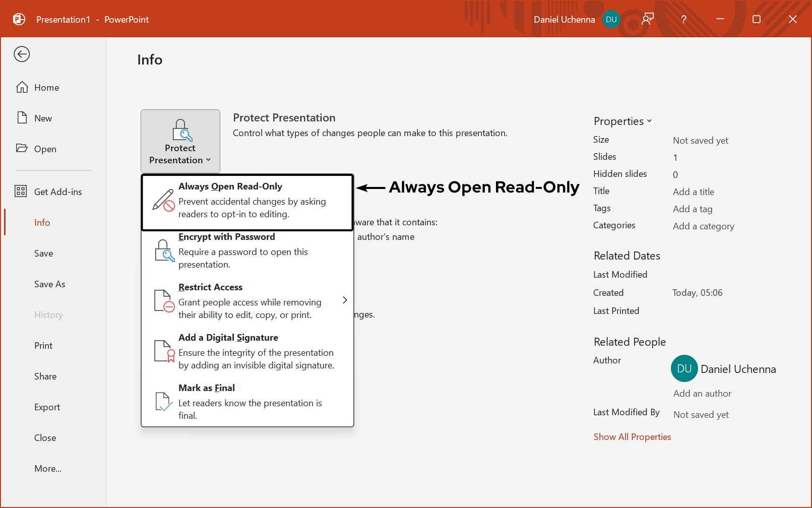
Task: Collapse the Properties section chevron
Action: (x=649, y=121)
